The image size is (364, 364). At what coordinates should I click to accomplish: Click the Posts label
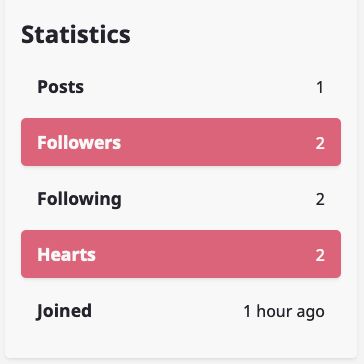pos(60,87)
